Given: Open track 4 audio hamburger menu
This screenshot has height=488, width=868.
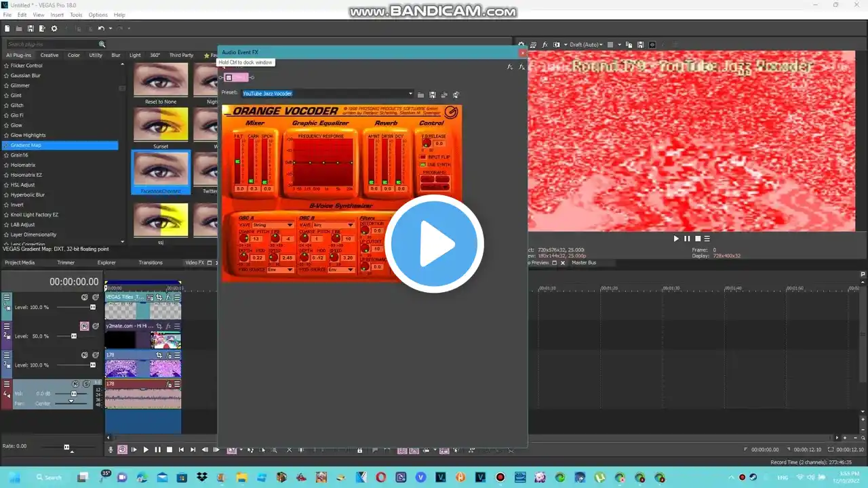Looking at the screenshot, I should [7, 384].
